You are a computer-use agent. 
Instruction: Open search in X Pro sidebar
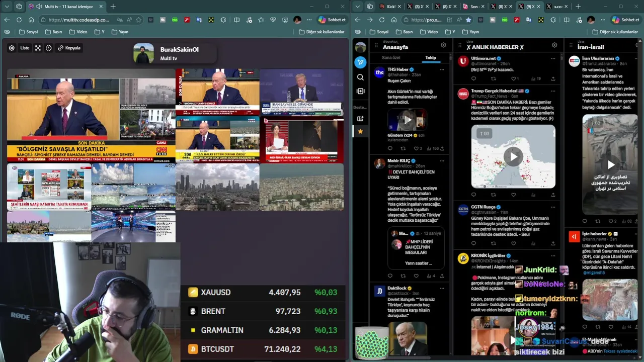point(360,77)
